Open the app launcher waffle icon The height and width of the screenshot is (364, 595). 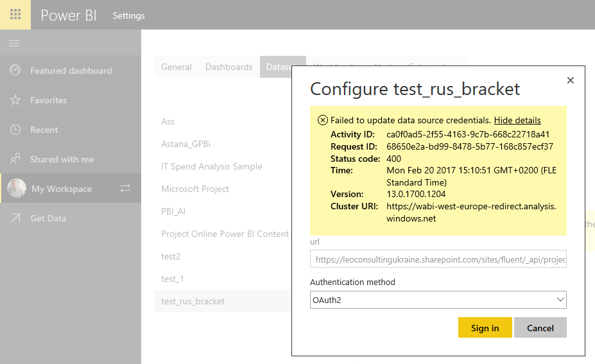(x=15, y=15)
